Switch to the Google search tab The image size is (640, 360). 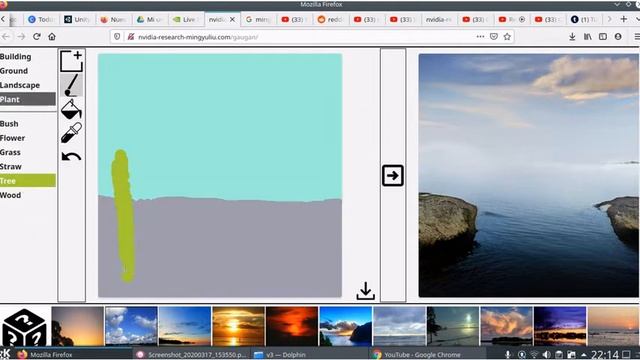coord(258,19)
